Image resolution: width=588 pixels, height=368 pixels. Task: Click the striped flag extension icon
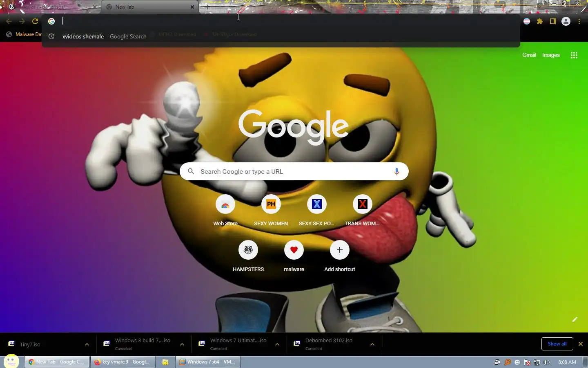(x=527, y=21)
